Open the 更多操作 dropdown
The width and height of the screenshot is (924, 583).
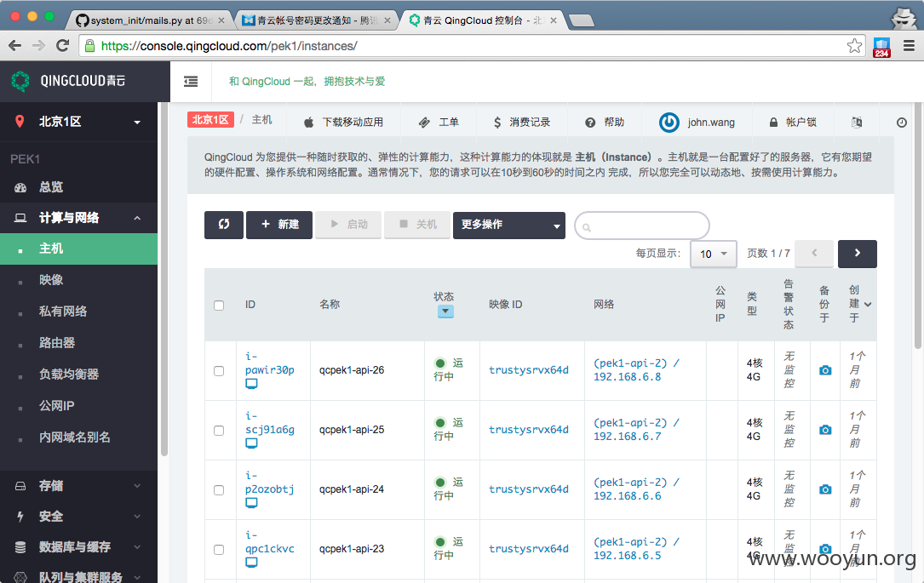[509, 225]
